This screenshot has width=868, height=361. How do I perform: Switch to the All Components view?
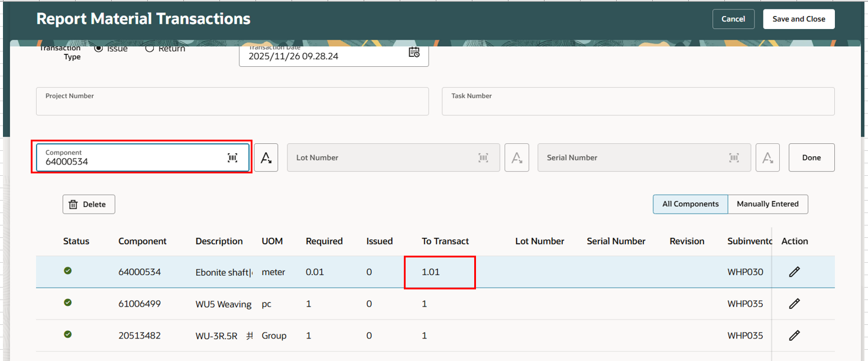pos(691,204)
